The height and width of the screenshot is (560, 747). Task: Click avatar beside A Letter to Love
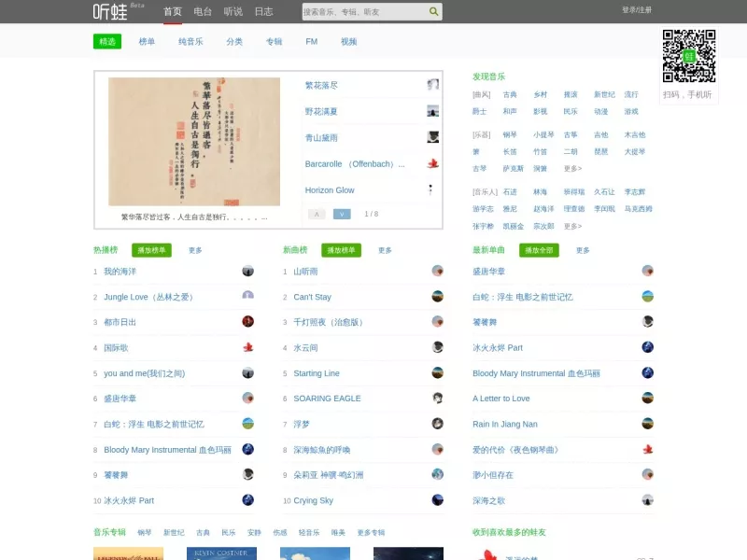(x=647, y=398)
